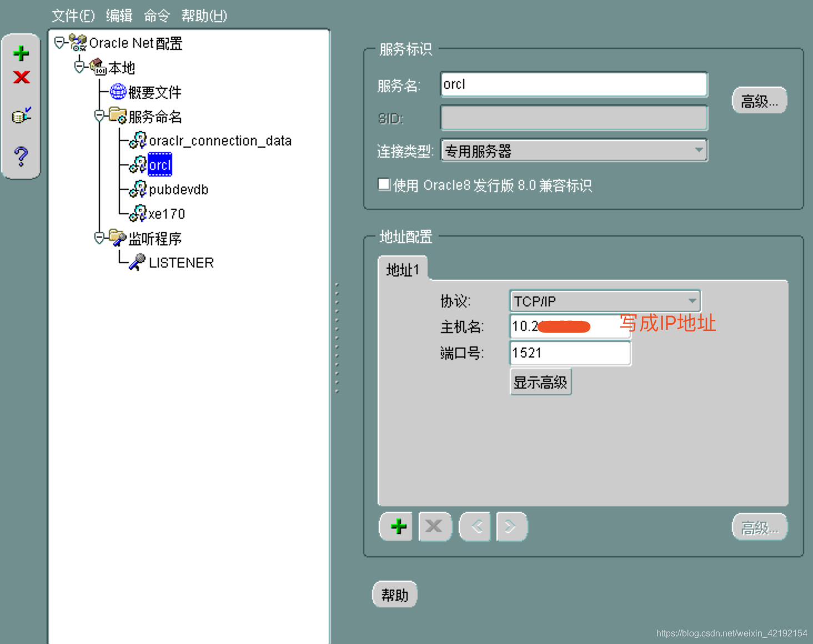This screenshot has height=644, width=813.
Task: Click the 主机名 input field
Action: tap(570, 326)
